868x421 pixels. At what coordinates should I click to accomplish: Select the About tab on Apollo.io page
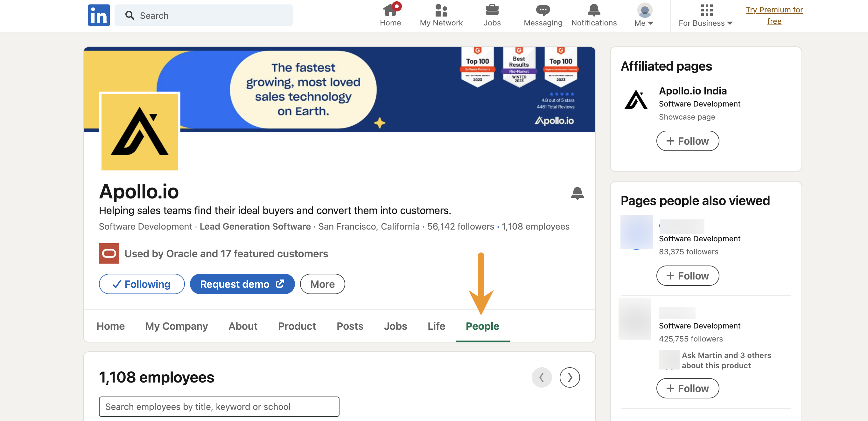click(242, 326)
